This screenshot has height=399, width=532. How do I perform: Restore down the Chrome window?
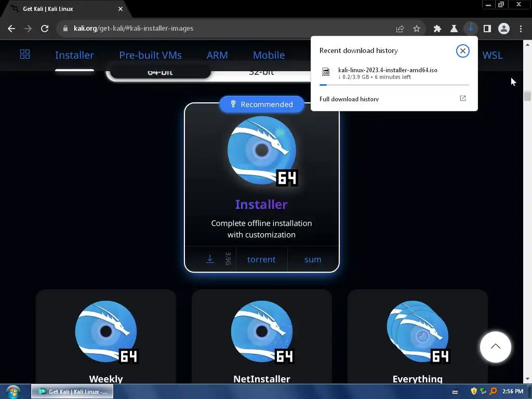click(x=501, y=5)
